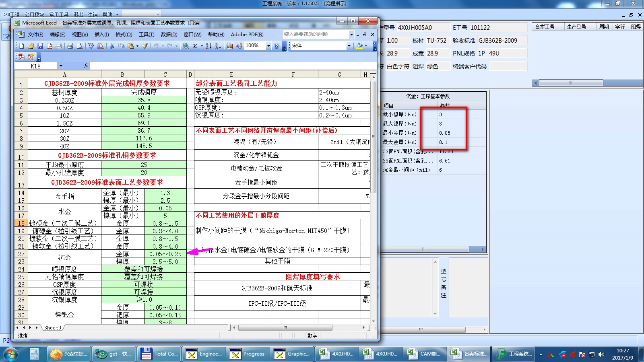This screenshot has width=644, height=362.
Task: Open the Undo history dropdown arrow
Action: 163,46
